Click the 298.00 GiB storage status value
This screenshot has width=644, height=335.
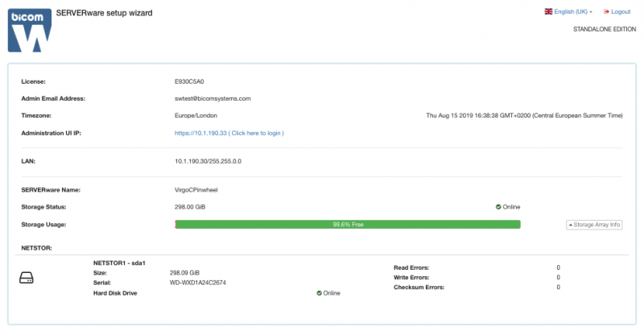[190, 207]
